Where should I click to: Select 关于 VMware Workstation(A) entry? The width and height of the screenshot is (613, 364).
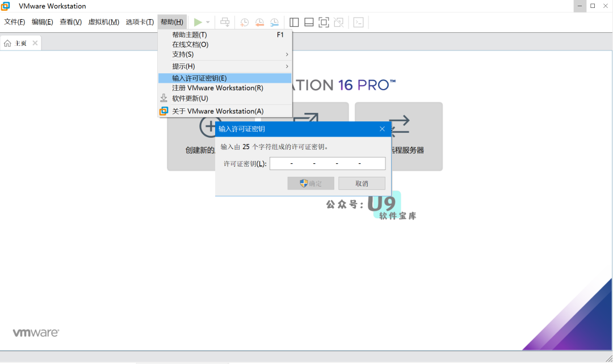(225, 111)
